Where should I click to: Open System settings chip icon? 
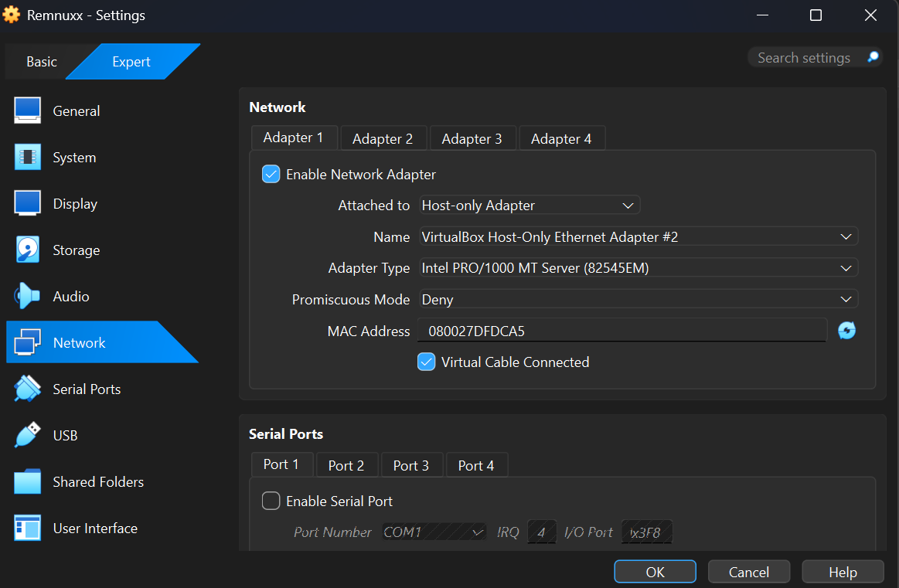coord(27,157)
